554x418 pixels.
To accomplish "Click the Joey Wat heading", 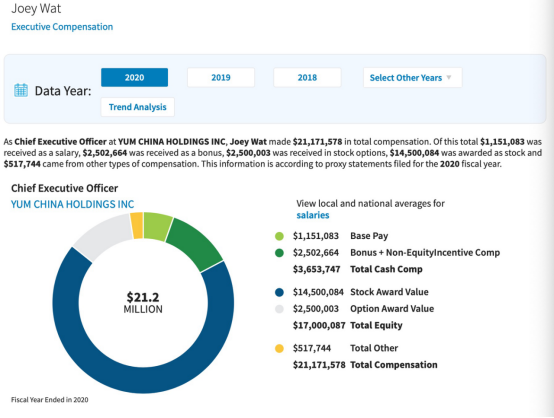I will click(x=36, y=8).
